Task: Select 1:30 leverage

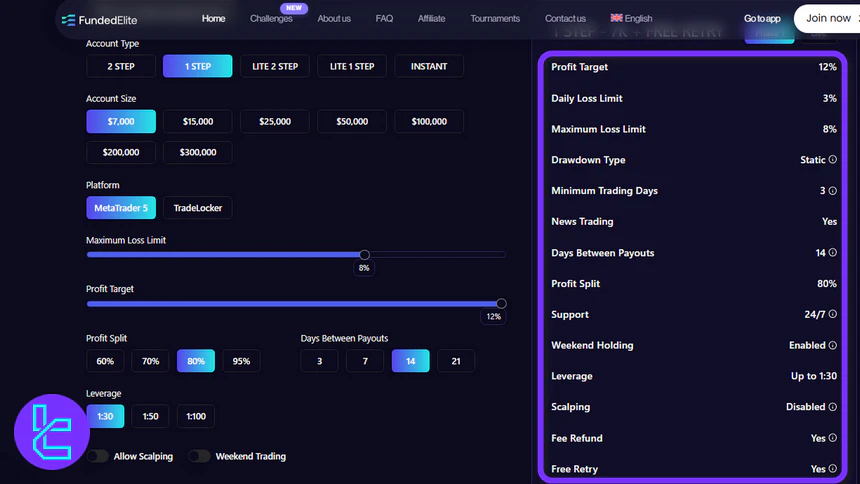Action: coord(105,416)
